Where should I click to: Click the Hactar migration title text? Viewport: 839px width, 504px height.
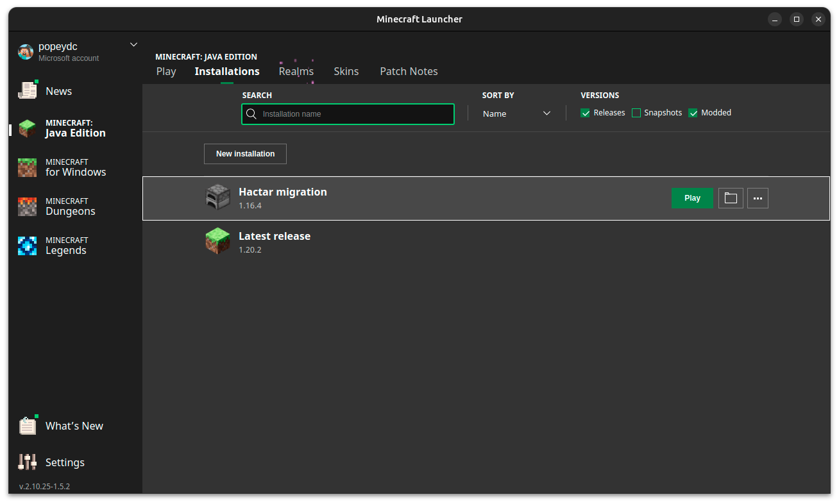(283, 192)
